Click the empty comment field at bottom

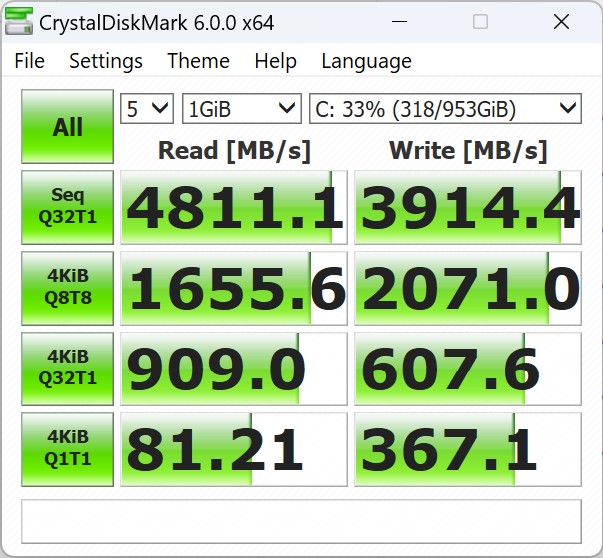tap(302, 521)
